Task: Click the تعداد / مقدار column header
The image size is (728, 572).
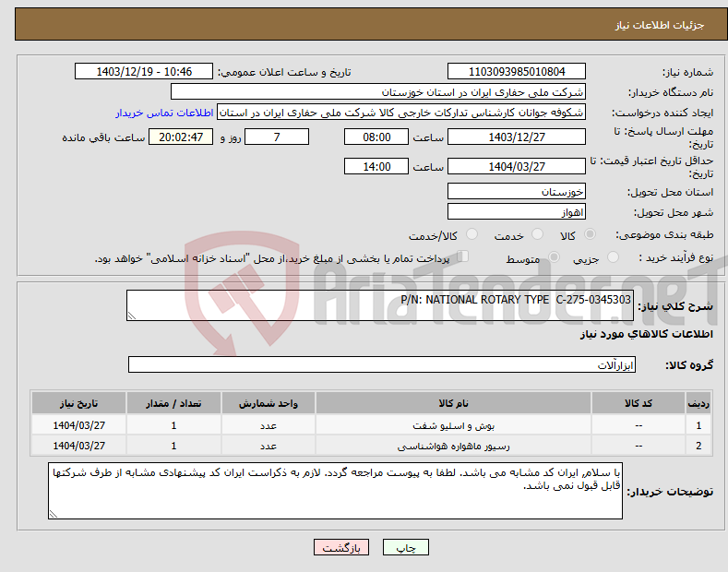Action: [173, 403]
